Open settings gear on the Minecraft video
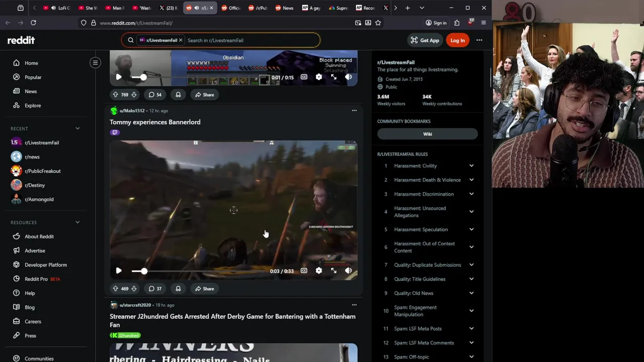The width and height of the screenshot is (644, 362). coord(318,77)
